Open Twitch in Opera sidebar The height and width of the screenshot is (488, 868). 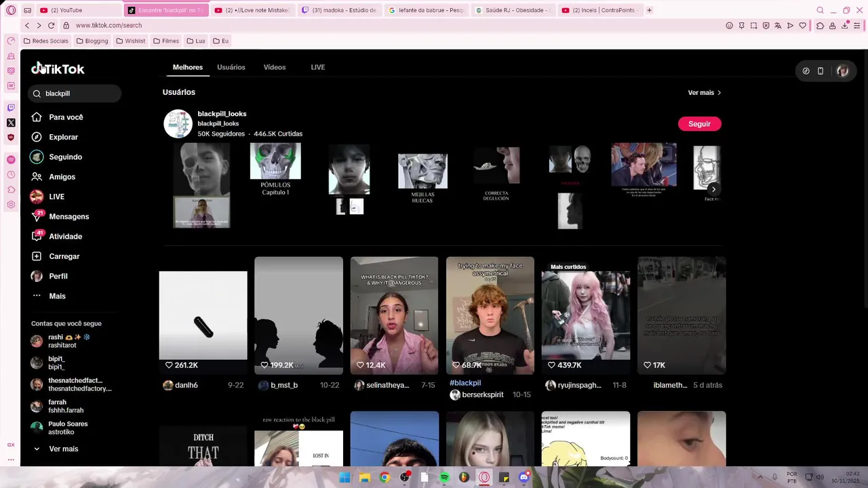pyautogui.click(x=11, y=108)
